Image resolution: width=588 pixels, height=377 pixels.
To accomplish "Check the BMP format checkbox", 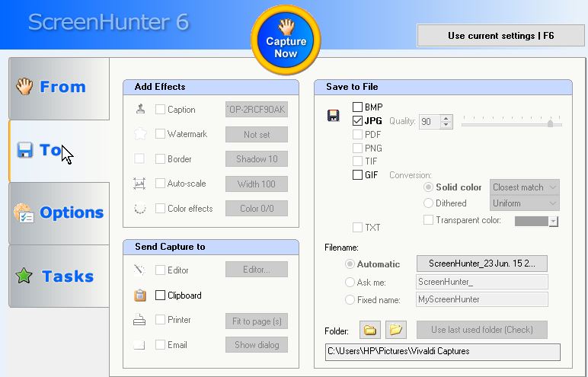I will tap(357, 107).
